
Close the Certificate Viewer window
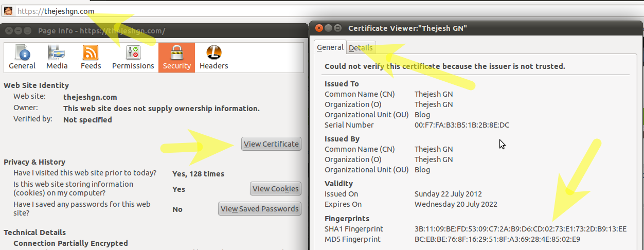319,28
